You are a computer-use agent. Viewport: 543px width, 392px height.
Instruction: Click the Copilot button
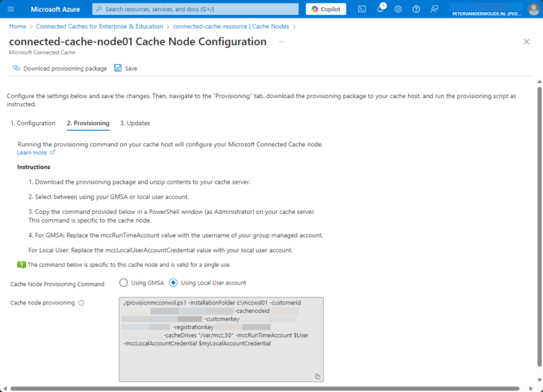pyautogui.click(x=326, y=9)
